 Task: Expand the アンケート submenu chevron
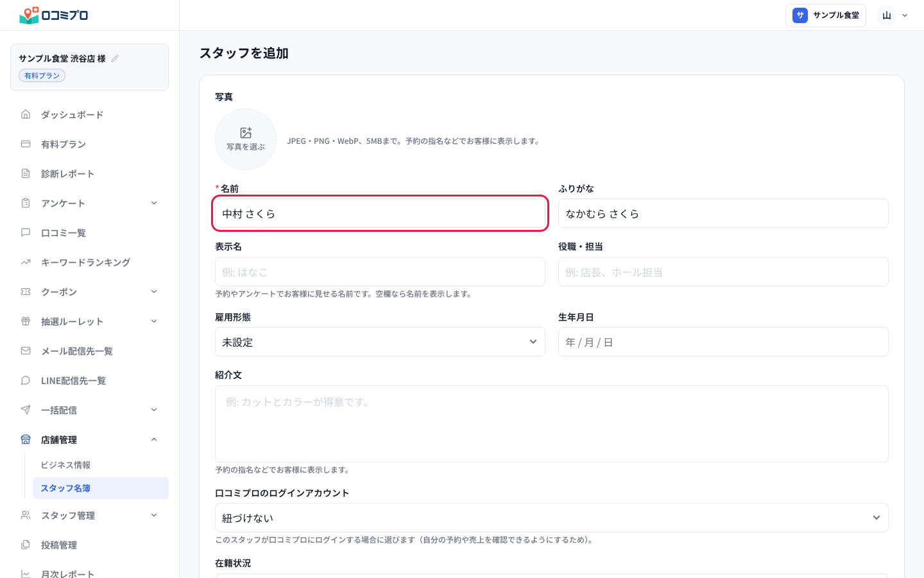[154, 203]
